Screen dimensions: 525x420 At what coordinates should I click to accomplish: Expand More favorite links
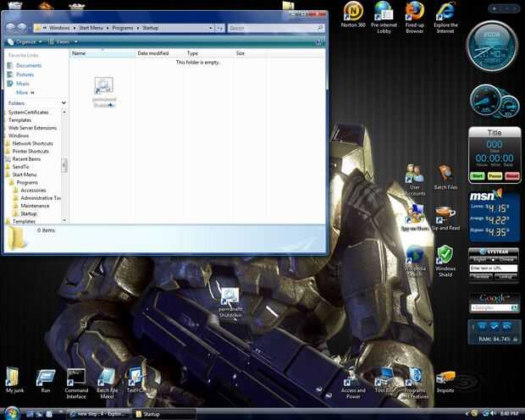[x=25, y=92]
